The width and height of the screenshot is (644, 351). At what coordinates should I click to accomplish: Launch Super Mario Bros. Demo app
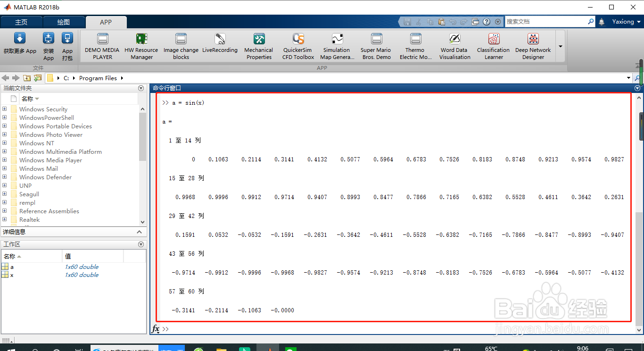coord(376,46)
